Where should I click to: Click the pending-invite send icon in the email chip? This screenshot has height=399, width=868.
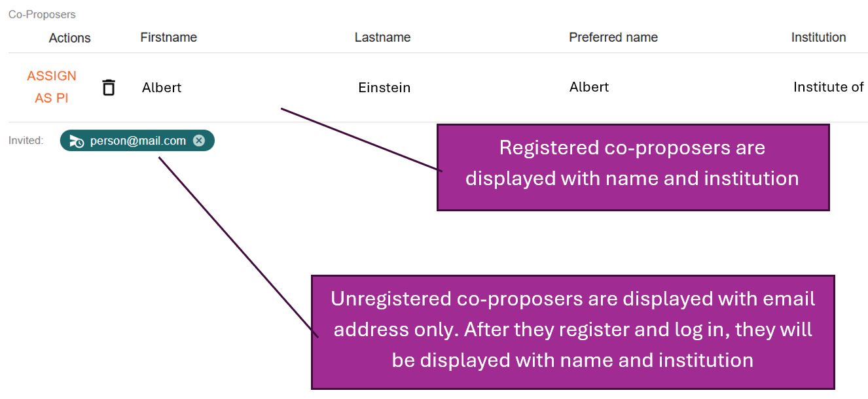point(77,141)
